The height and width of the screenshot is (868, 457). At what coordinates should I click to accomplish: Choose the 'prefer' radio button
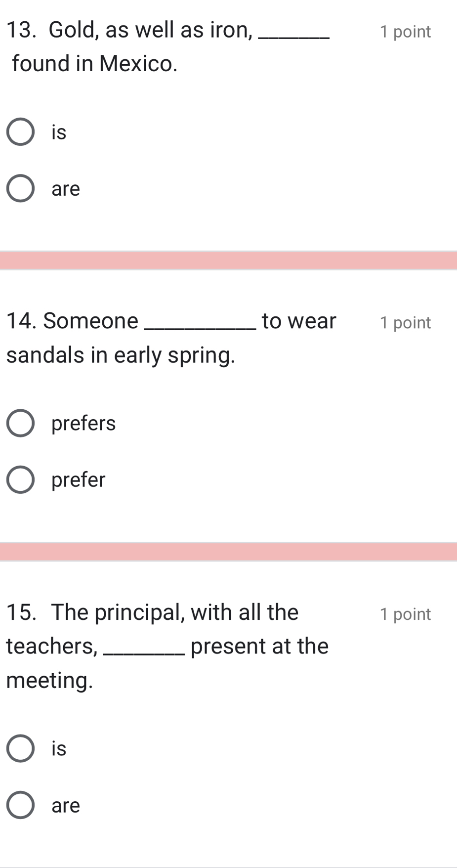click(x=20, y=479)
